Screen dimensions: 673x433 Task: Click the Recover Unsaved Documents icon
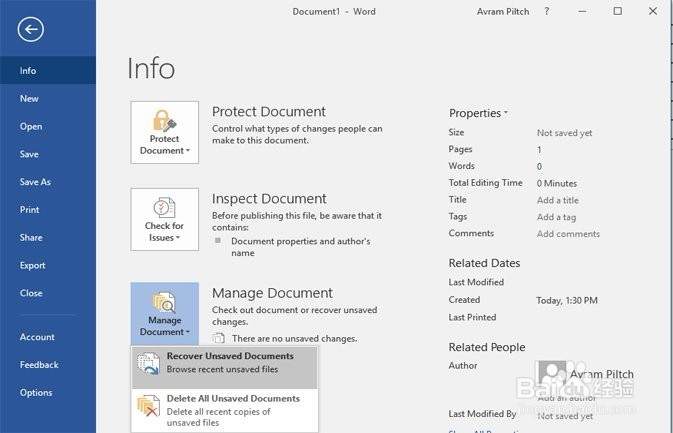(148, 363)
